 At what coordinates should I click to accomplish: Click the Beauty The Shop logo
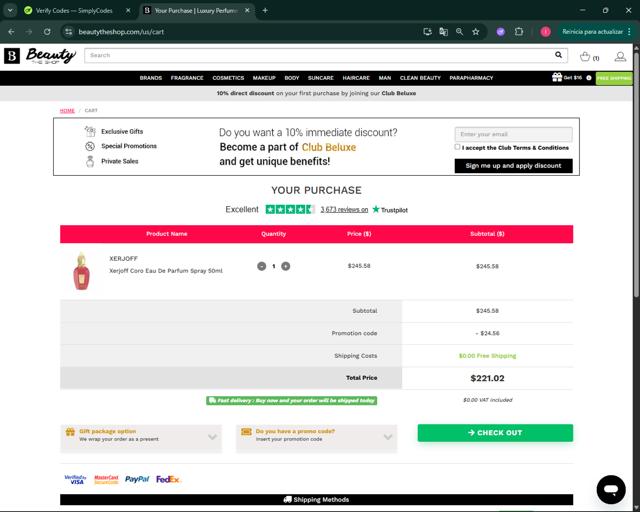point(40,56)
